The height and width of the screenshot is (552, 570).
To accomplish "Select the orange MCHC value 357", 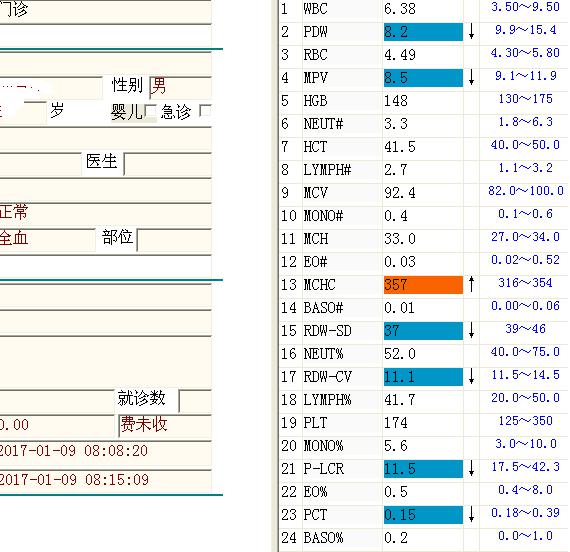I will (423, 285).
